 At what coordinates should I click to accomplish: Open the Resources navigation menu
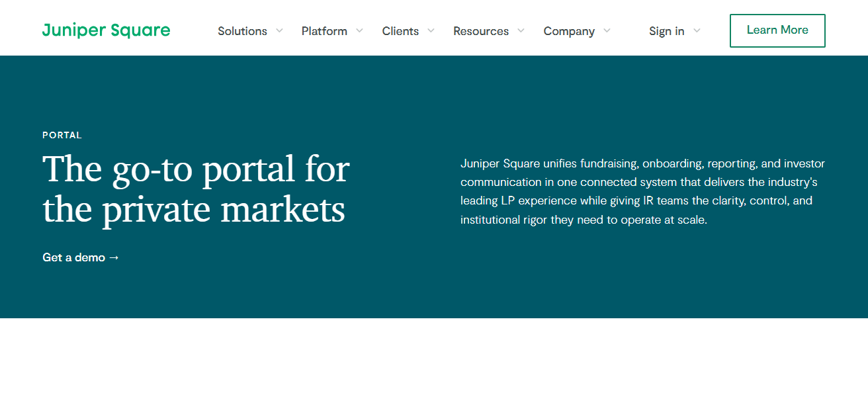[x=481, y=30]
